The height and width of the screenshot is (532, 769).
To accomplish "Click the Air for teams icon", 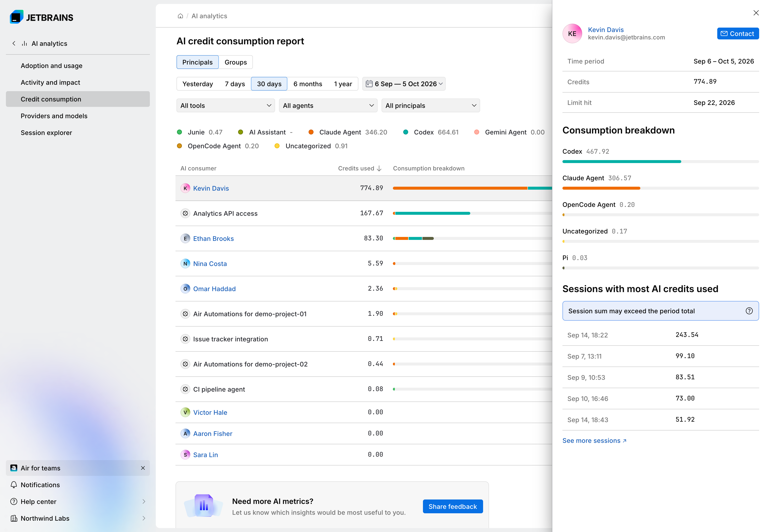I will 14,468.
